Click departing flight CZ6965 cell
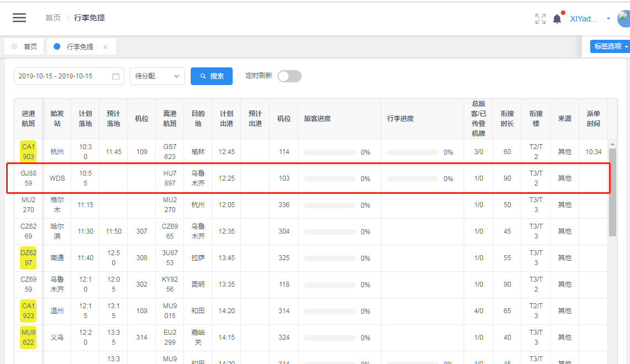The image size is (630, 364). click(x=170, y=231)
